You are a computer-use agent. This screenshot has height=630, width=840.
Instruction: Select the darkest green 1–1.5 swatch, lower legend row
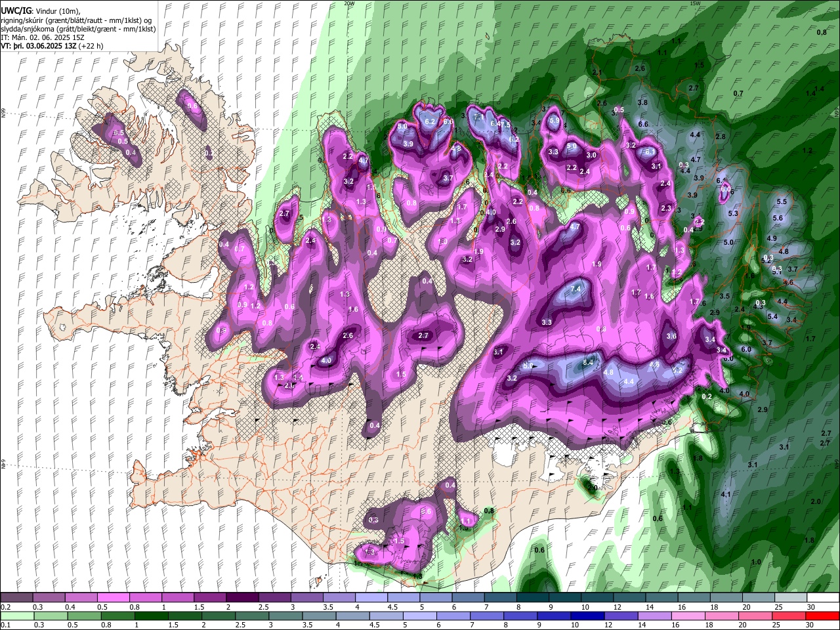click(x=152, y=616)
